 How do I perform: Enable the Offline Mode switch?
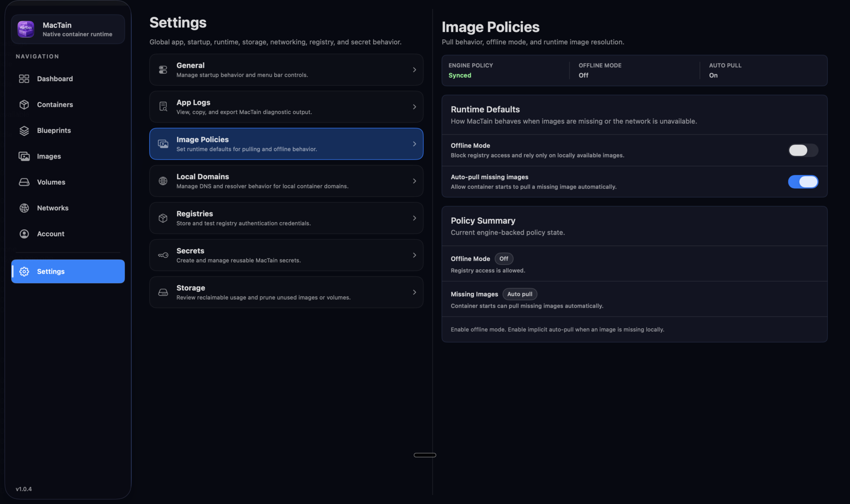pos(803,150)
